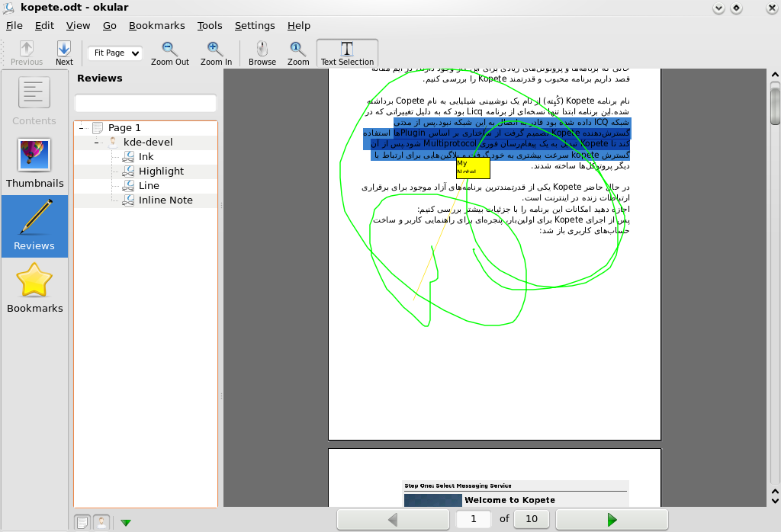Minimize the okular window
This screenshot has width=781, height=532.
(718, 8)
